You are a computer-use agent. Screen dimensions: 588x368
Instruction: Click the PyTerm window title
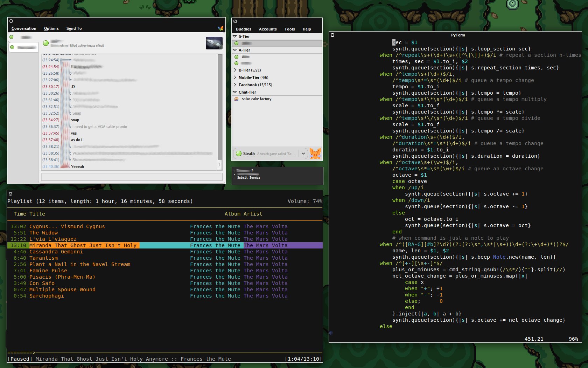coord(458,35)
